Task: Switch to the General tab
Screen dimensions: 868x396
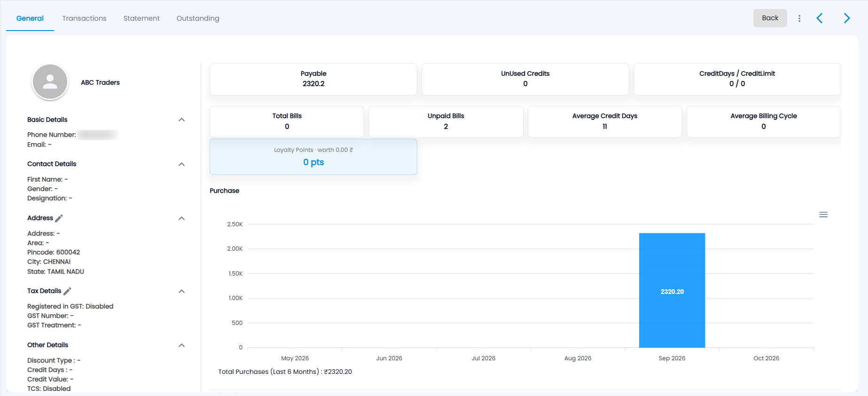Action: click(30, 18)
